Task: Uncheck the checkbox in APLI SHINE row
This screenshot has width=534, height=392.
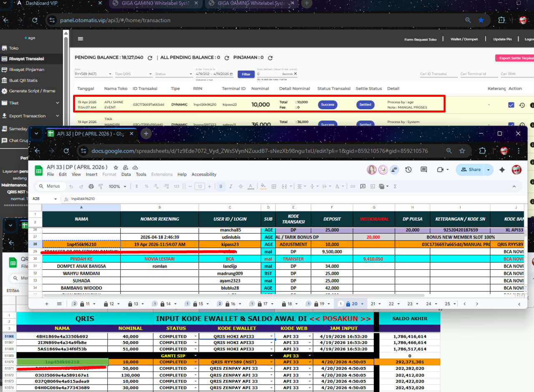Action: pyautogui.click(x=511, y=105)
